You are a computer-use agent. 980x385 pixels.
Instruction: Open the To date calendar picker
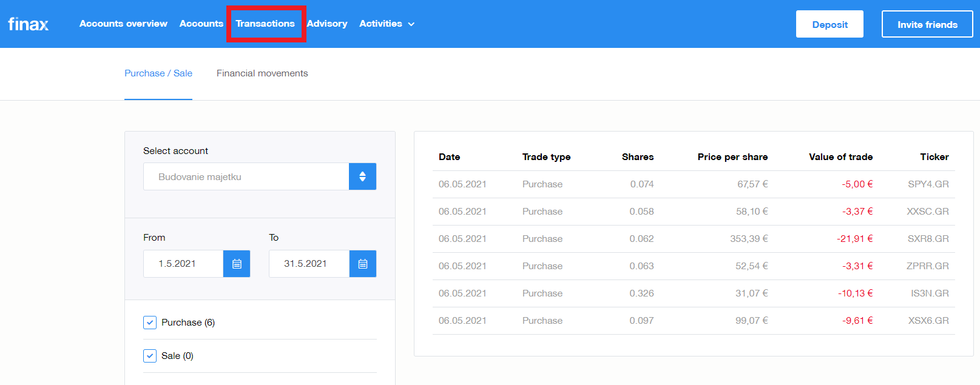[x=363, y=264]
